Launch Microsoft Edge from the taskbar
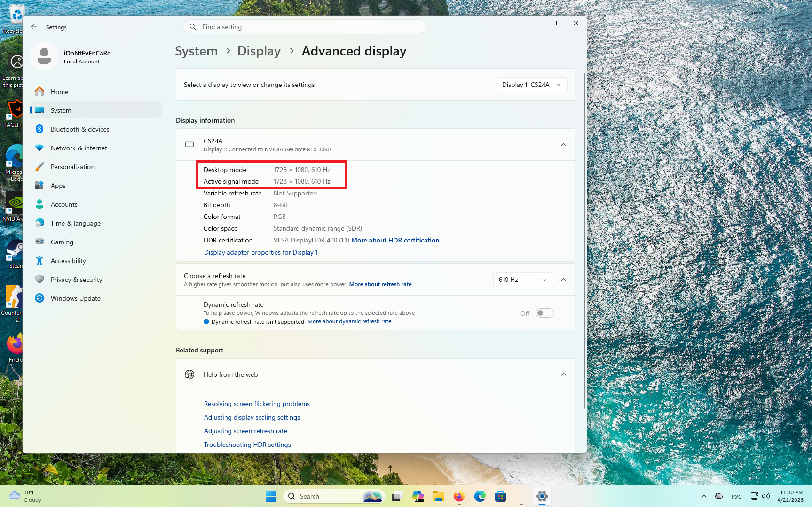The width and height of the screenshot is (812, 507). (480, 496)
